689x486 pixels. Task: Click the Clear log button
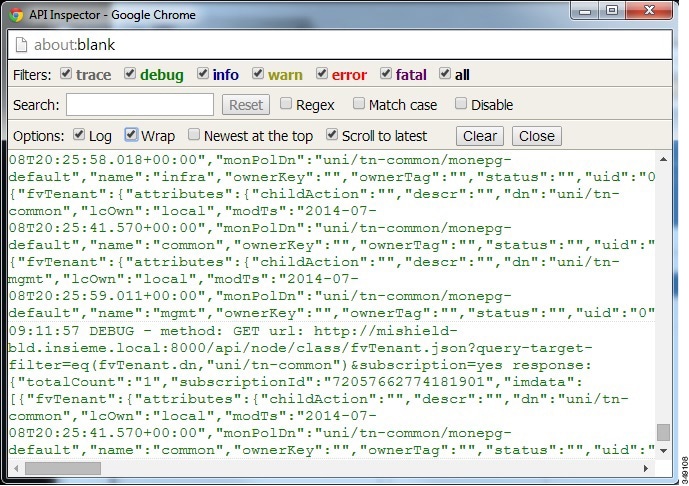coord(480,136)
